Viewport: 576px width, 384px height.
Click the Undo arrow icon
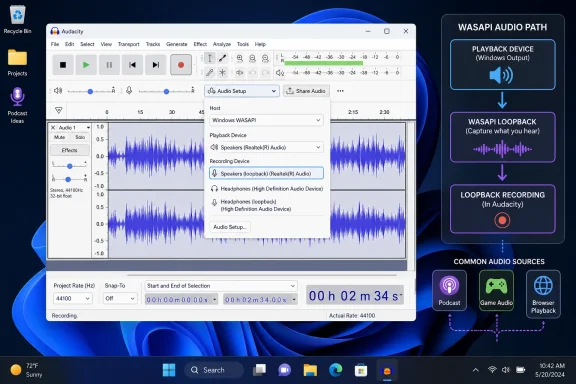[x=252, y=72]
